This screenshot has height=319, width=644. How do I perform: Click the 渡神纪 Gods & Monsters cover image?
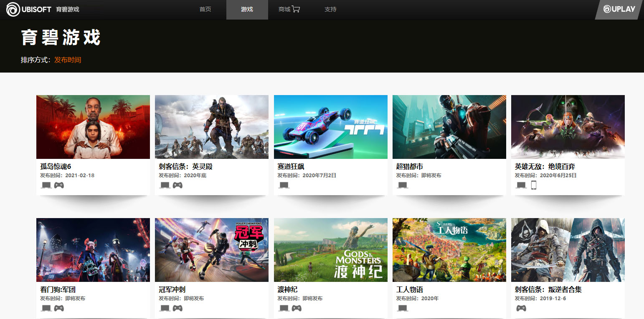(x=330, y=250)
